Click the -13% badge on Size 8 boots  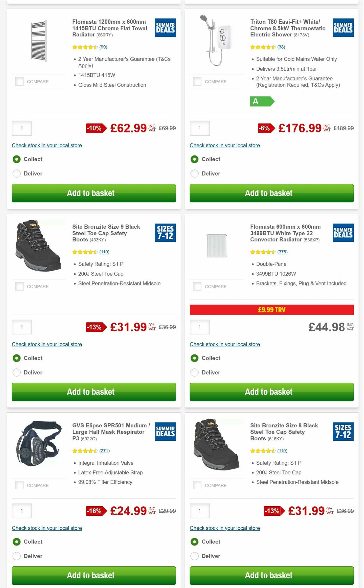(x=273, y=511)
